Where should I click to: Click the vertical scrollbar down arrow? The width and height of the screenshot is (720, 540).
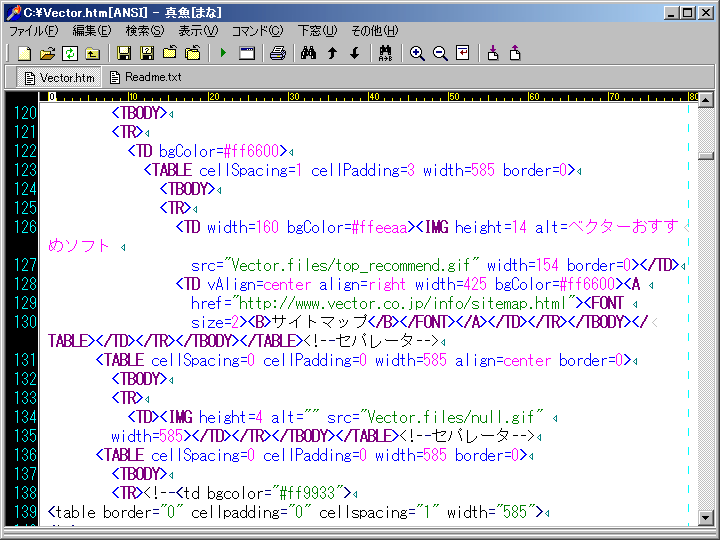[706, 518]
